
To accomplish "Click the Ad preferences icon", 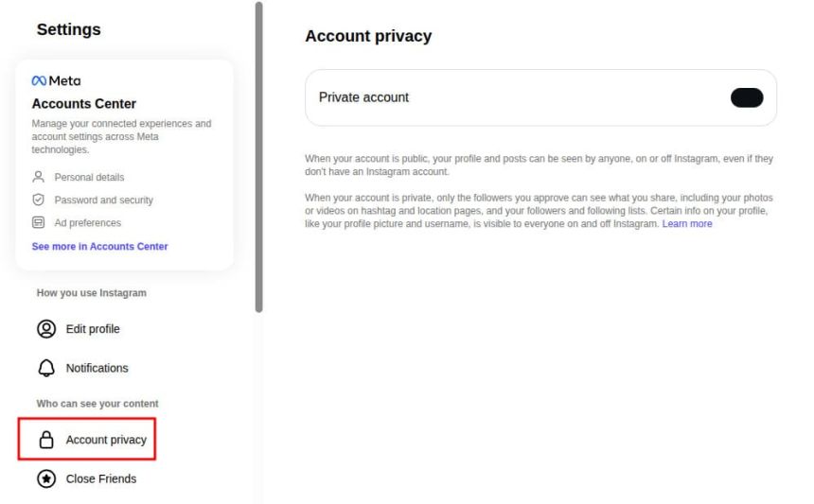I will click(x=39, y=223).
